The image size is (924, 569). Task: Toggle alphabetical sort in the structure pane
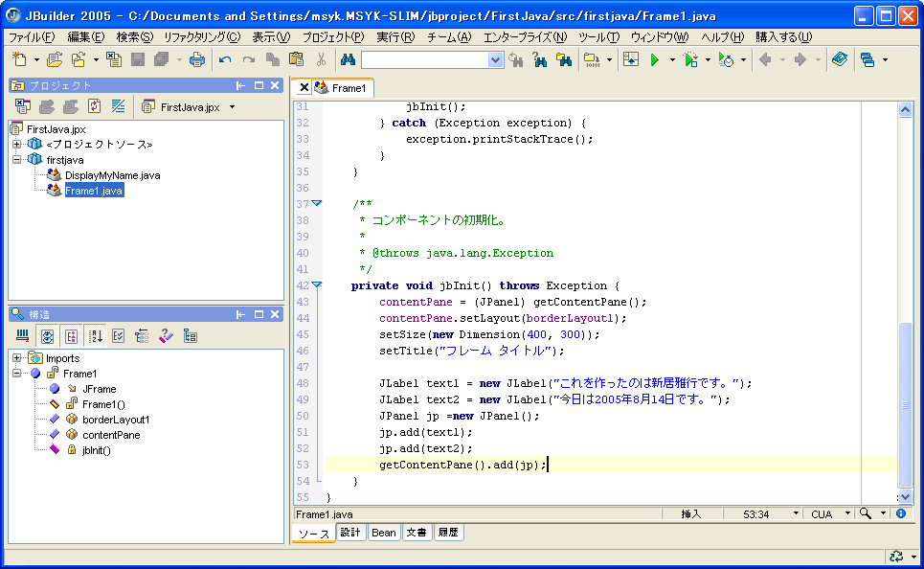pyautogui.click(x=96, y=336)
